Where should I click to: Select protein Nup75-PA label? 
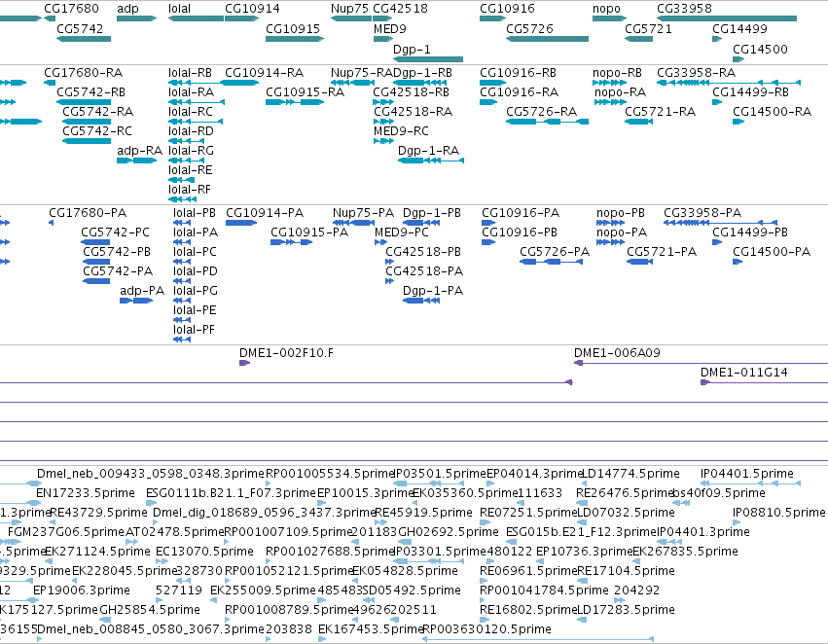coord(363,213)
